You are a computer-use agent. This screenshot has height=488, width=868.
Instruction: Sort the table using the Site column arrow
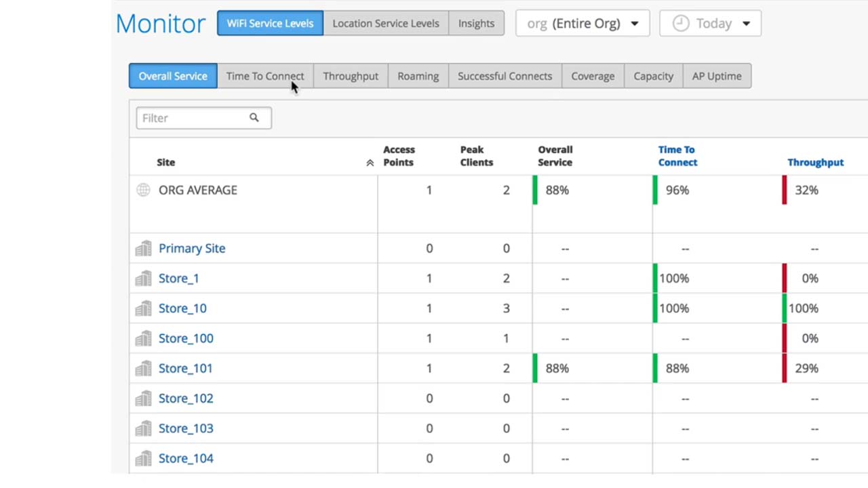point(370,163)
